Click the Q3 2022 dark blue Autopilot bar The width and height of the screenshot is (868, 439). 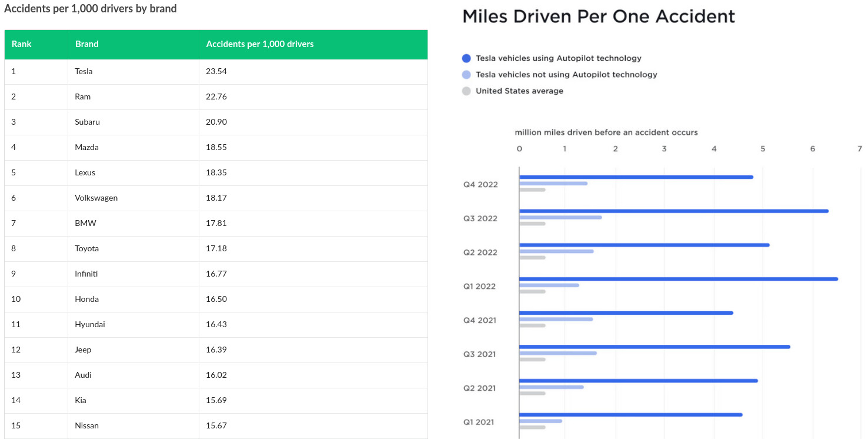674,211
